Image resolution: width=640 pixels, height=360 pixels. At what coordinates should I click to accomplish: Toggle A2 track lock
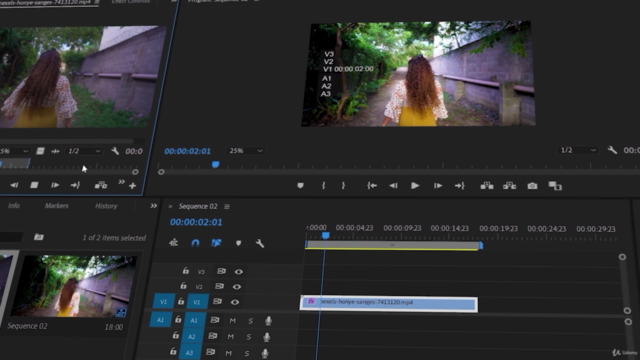click(176, 336)
